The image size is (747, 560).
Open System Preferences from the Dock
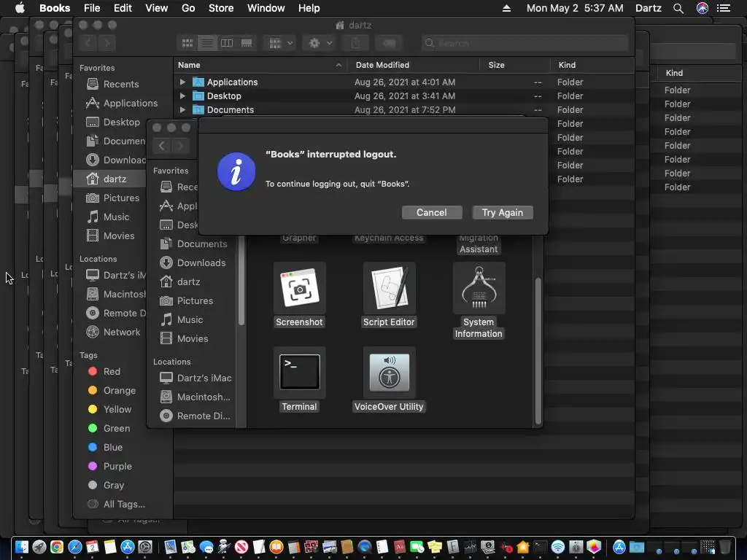click(145, 547)
